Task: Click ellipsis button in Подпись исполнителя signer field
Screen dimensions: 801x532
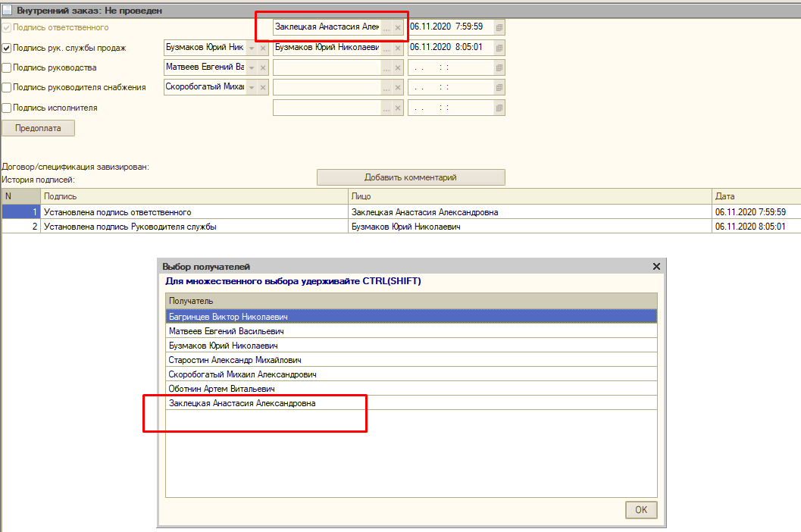Action: point(386,108)
